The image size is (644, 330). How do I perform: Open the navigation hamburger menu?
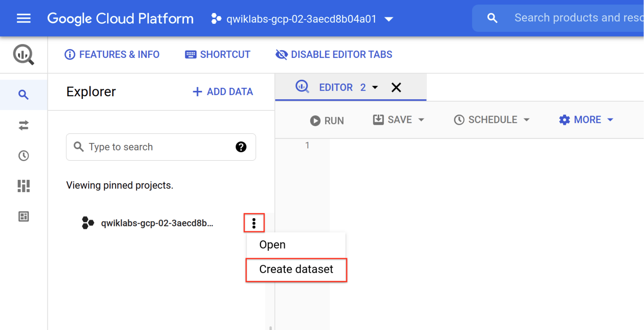click(x=23, y=18)
